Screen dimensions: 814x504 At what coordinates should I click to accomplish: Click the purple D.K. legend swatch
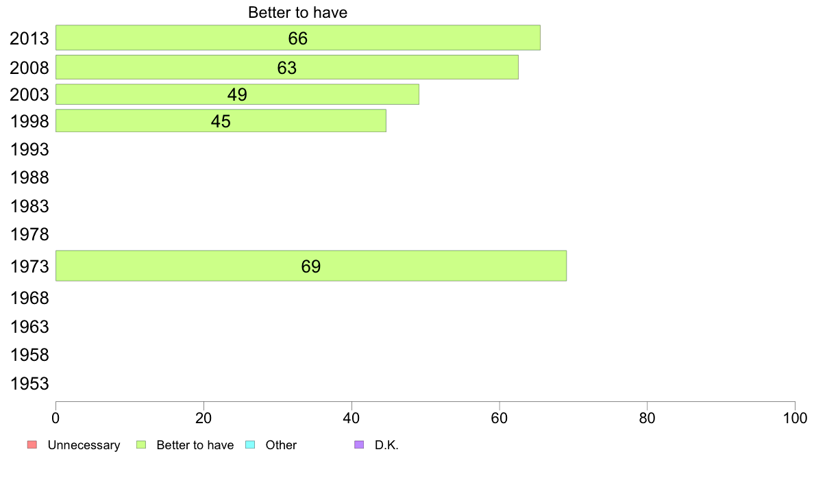coord(359,445)
